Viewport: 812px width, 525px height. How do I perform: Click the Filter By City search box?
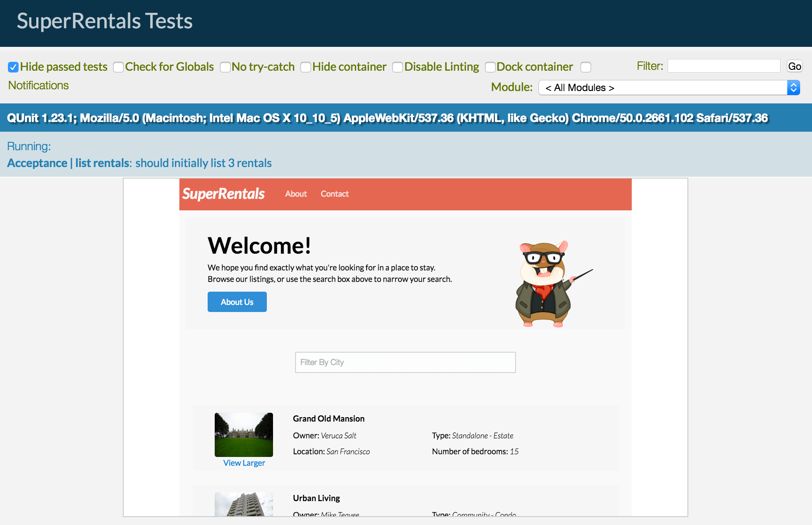[405, 362]
